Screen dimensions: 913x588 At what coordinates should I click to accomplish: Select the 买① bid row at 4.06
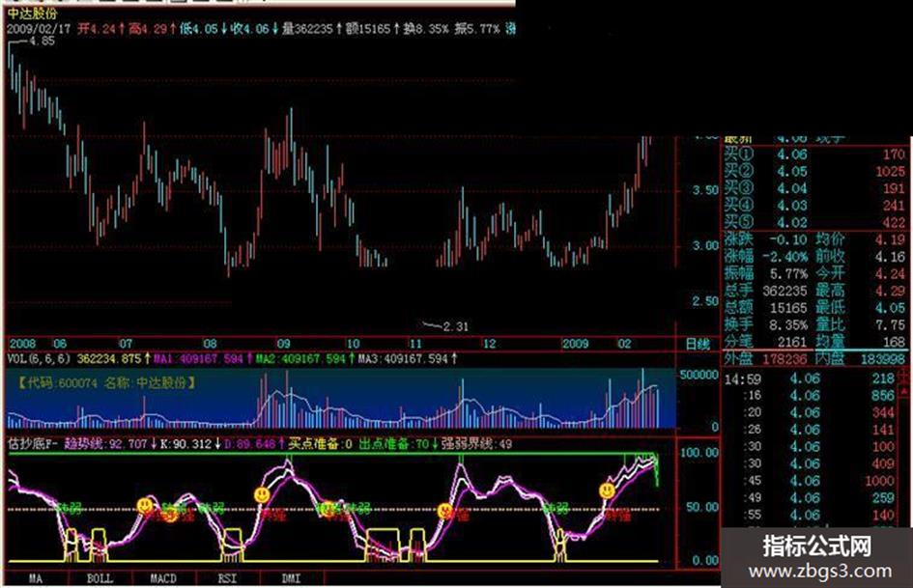pyautogui.click(x=814, y=154)
